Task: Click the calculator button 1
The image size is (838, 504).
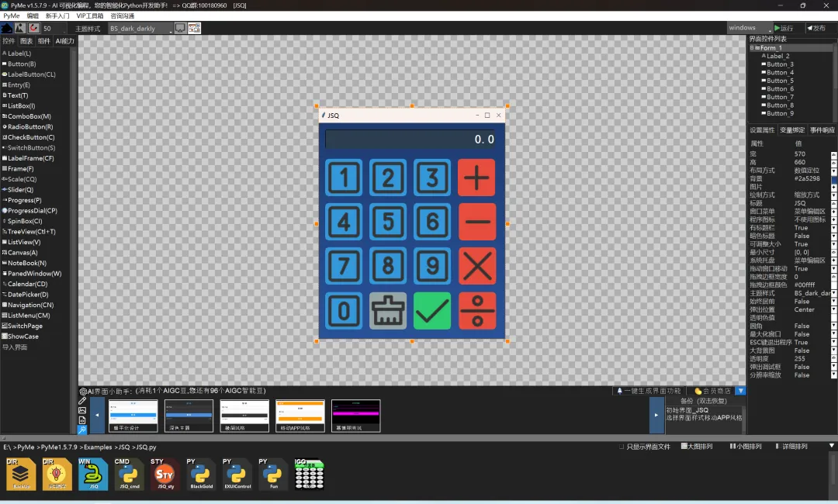Action: pyautogui.click(x=344, y=178)
